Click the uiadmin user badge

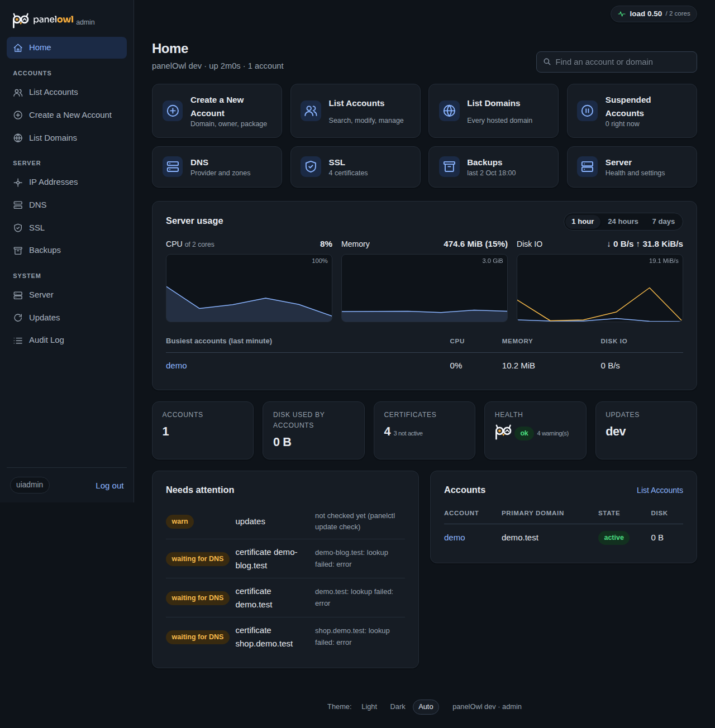(30, 485)
